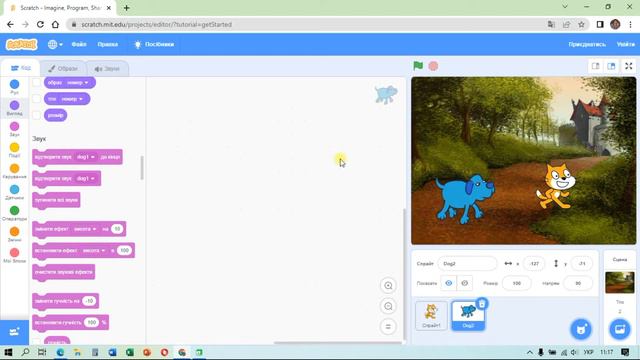Click the Scratch logo
Screen dimensions: 640x360
pos(21,44)
